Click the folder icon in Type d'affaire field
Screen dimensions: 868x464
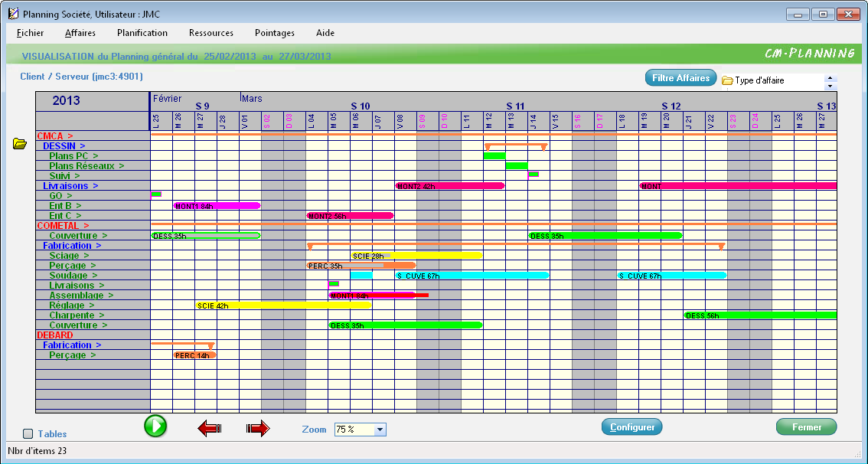727,81
